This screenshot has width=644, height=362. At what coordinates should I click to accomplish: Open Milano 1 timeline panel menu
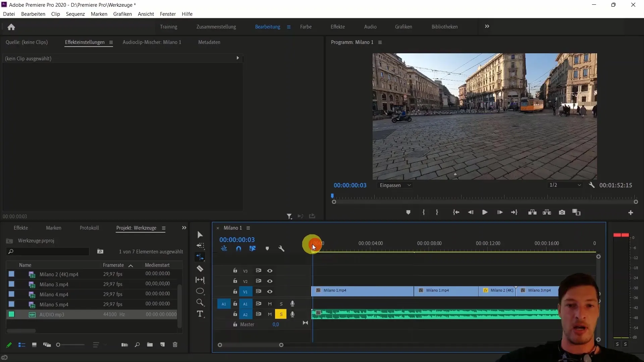coord(248,228)
